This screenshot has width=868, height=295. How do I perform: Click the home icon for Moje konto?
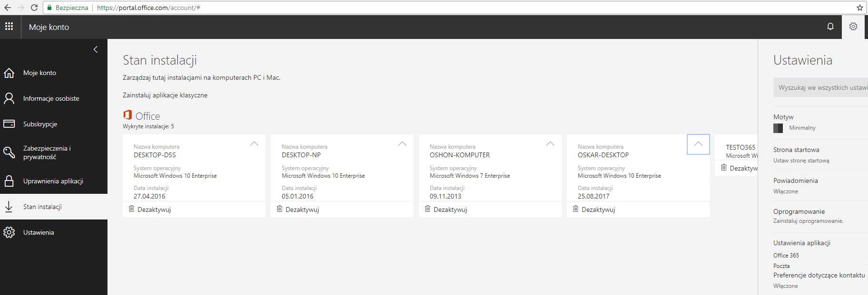click(x=9, y=73)
